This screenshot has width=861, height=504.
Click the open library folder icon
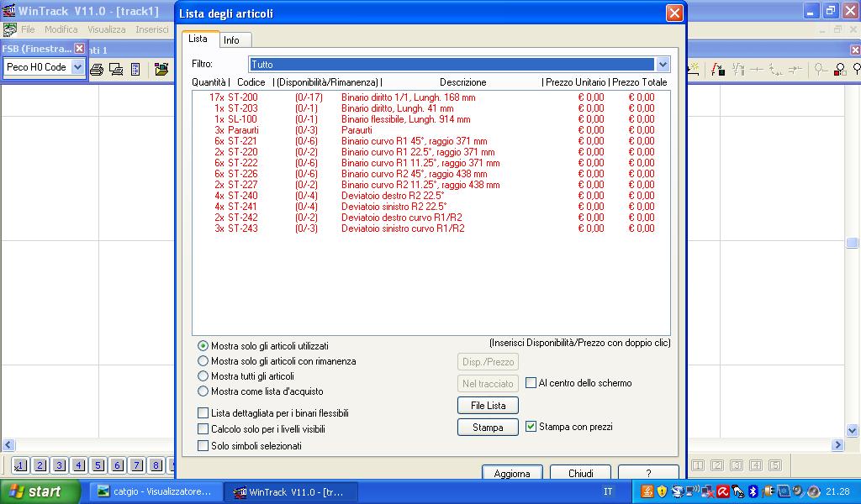[161, 69]
